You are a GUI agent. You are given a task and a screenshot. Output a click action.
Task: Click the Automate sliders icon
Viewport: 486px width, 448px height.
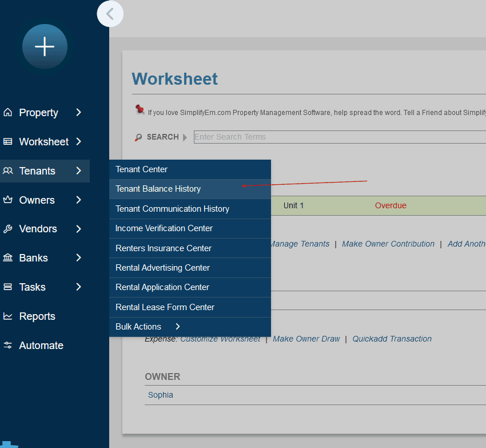[8, 346]
